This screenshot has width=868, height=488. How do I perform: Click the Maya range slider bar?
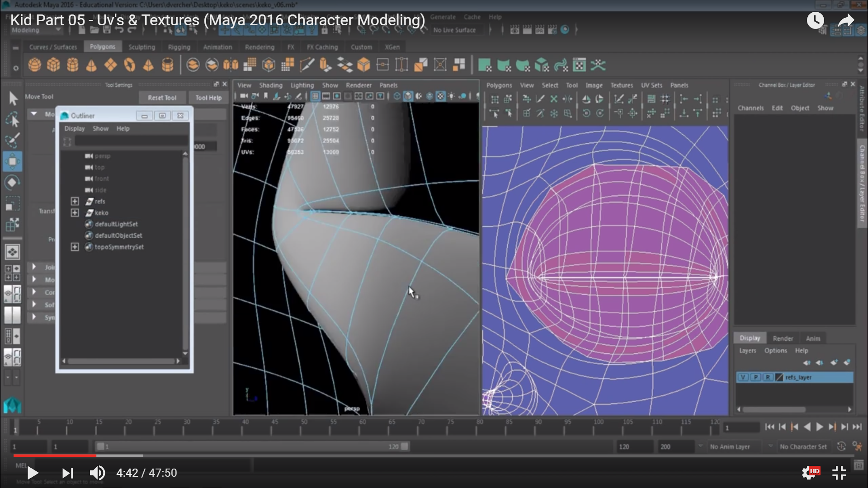(x=252, y=446)
